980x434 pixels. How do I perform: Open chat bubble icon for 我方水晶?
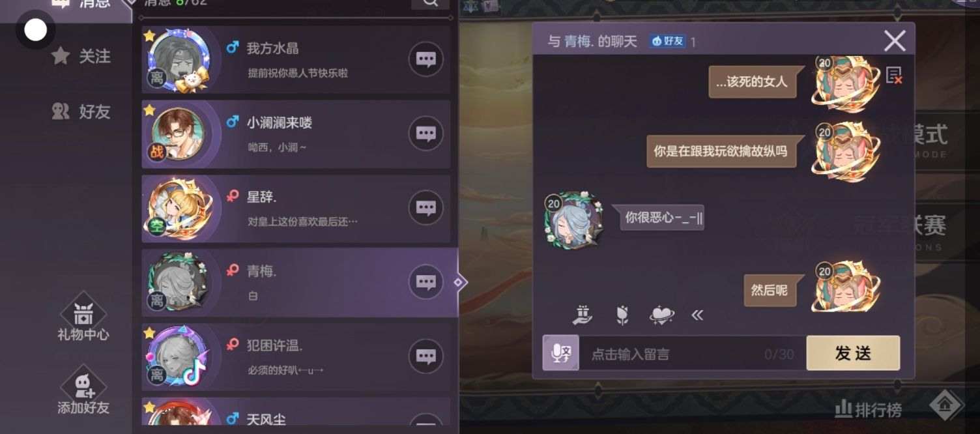[x=425, y=60]
